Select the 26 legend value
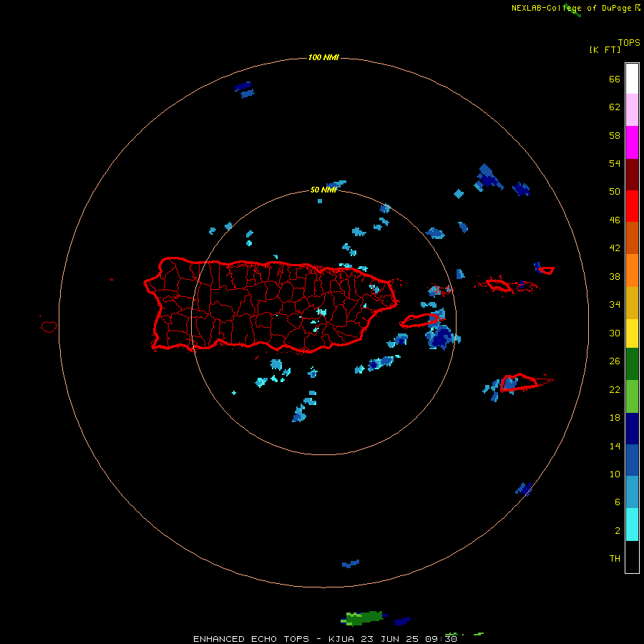This screenshot has height=644, width=644. coord(615,361)
